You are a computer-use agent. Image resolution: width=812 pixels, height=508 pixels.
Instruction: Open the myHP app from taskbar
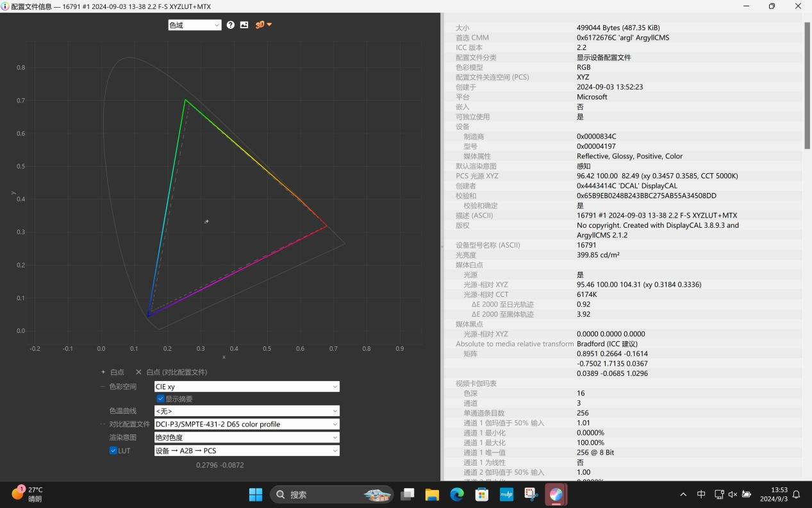pyautogui.click(x=506, y=495)
